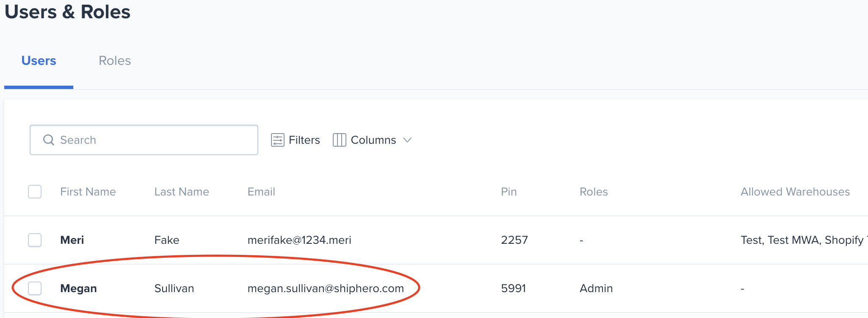The image size is (868, 318).
Task: Check the box for Meri Fake
Action: click(x=35, y=240)
